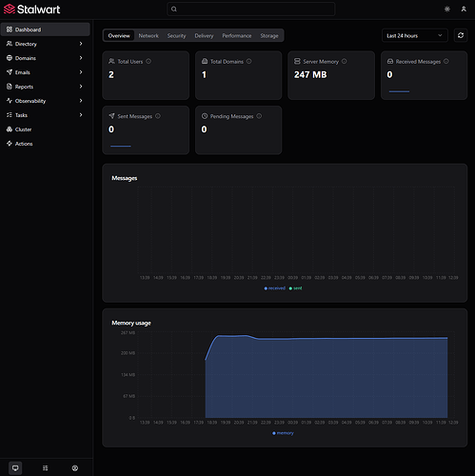
Task: Switch to the Network tab
Action: click(x=148, y=36)
